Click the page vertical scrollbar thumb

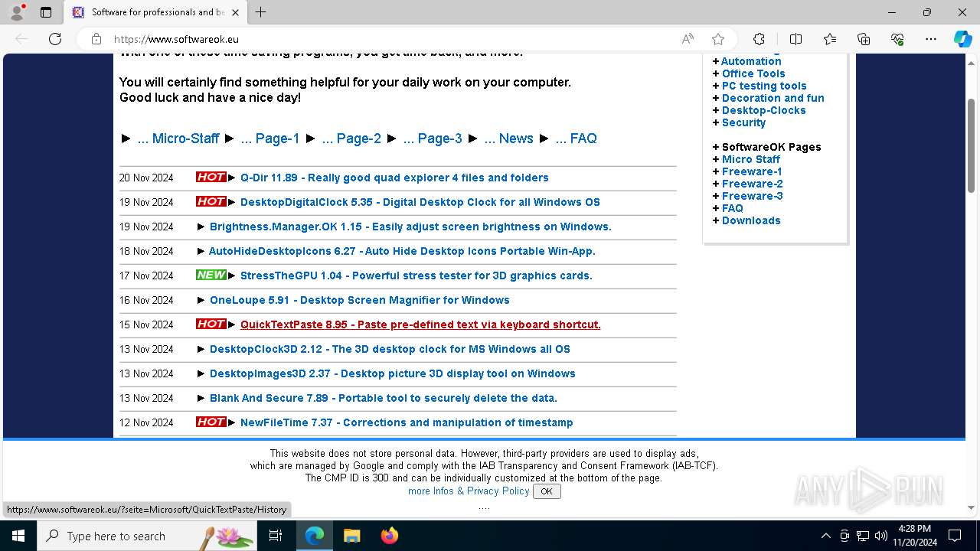[971, 145]
